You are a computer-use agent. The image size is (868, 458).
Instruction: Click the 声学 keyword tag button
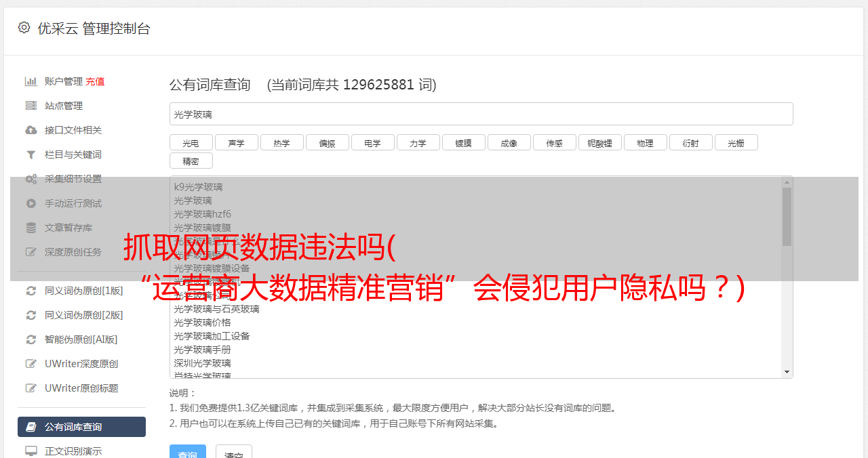pos(237,142)
